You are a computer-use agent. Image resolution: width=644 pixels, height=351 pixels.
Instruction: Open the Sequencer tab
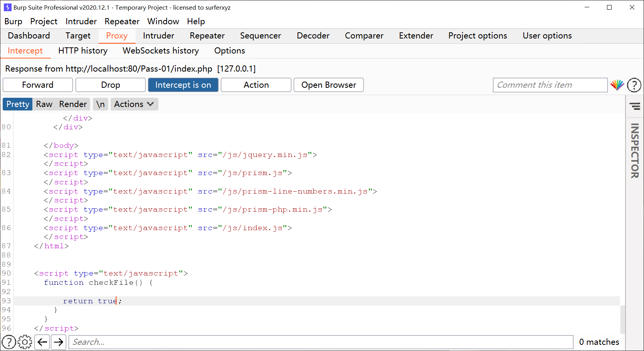[261, 36]
